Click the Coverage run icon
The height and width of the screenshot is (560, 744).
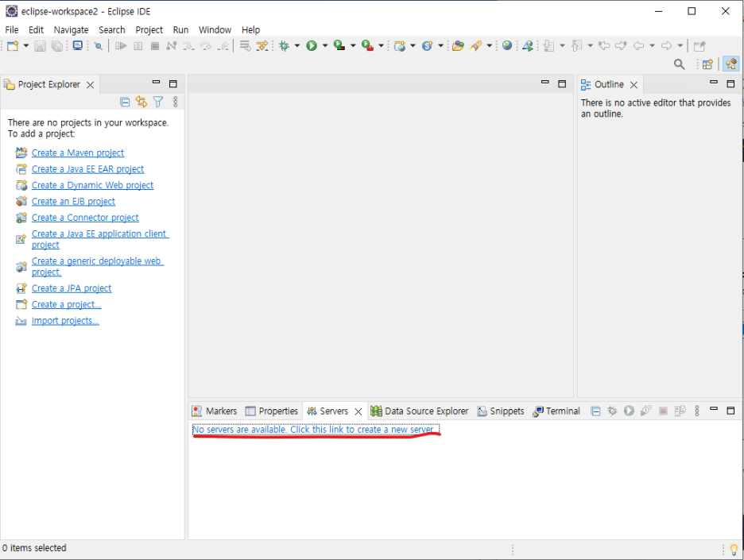(339, 46)
